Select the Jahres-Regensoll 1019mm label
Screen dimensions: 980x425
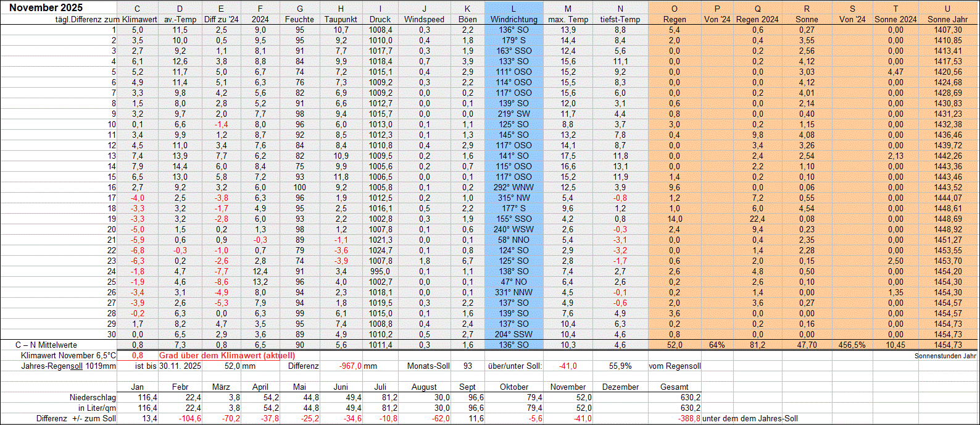(x=68, y=366)
